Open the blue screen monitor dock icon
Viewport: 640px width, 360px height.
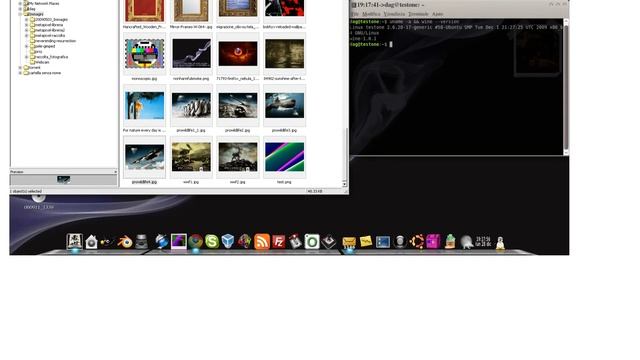click(x=382, y=242)
